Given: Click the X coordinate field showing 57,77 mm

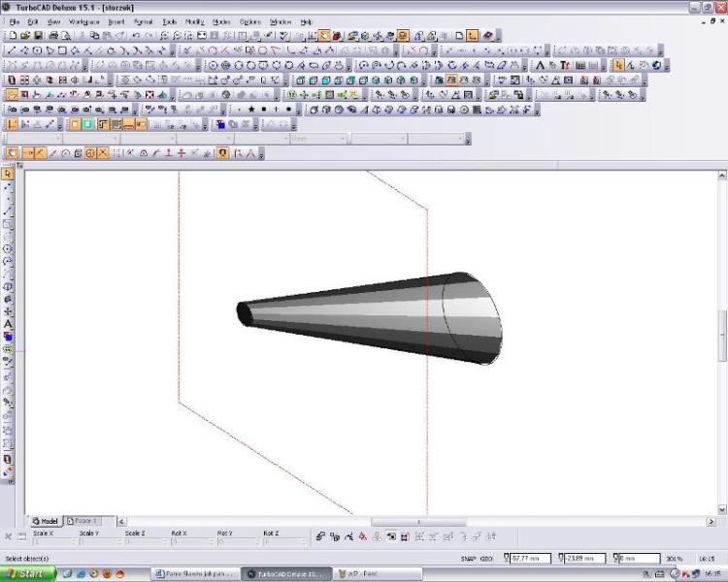Looking at the screenshot, I should (x=530, y=559).
